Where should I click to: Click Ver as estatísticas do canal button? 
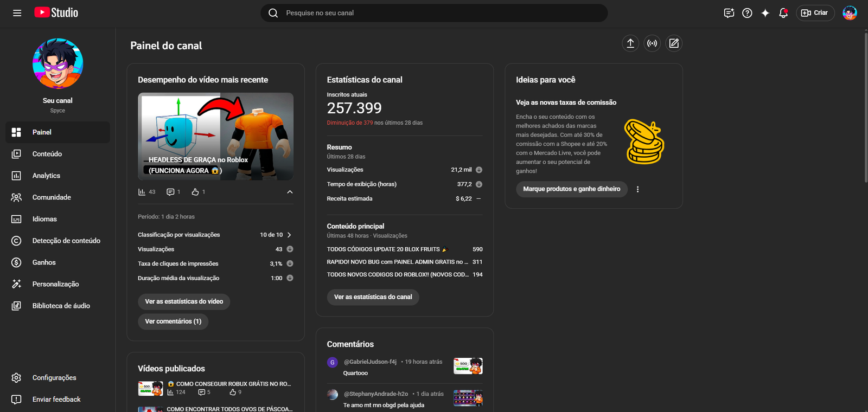(373, 297)
